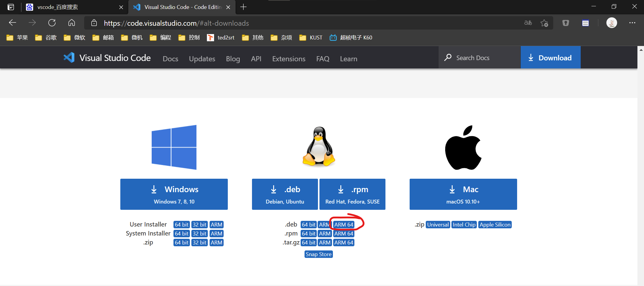Download the .deb Debian, Ubuntu package
This screenshot has width=644, height=286.
[285, 194]
